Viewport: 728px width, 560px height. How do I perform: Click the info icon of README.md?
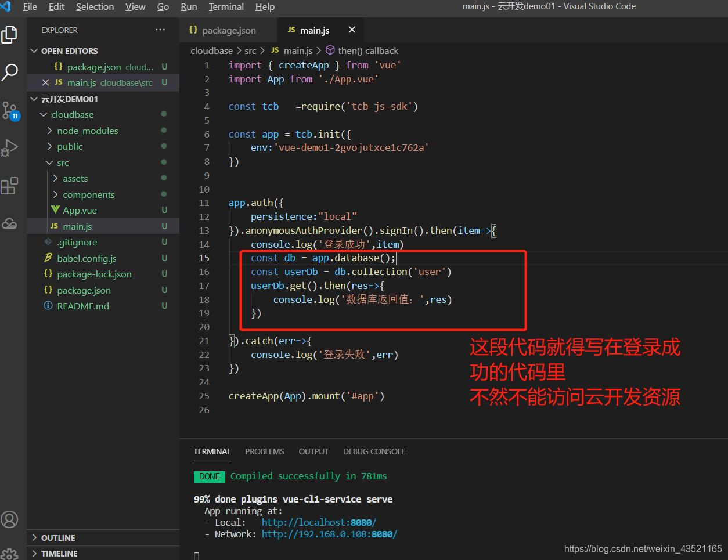(x=48, y=305)
